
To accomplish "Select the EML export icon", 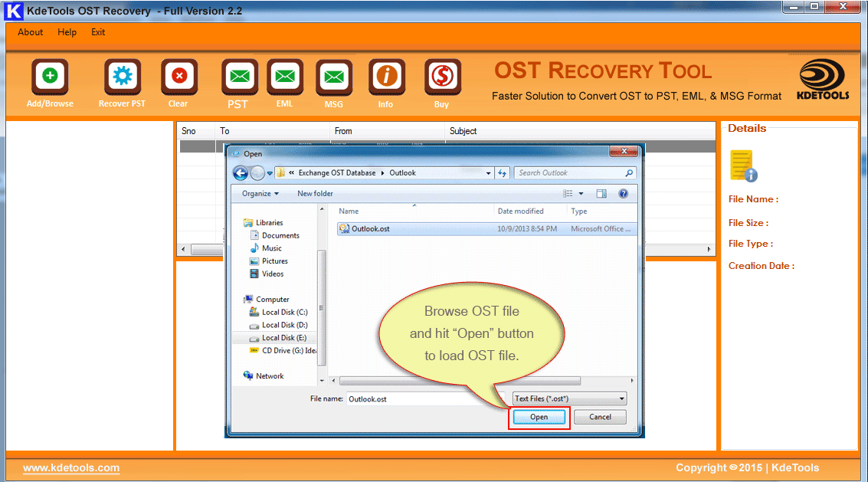I will pyautogui.click(x=284, y=77).
